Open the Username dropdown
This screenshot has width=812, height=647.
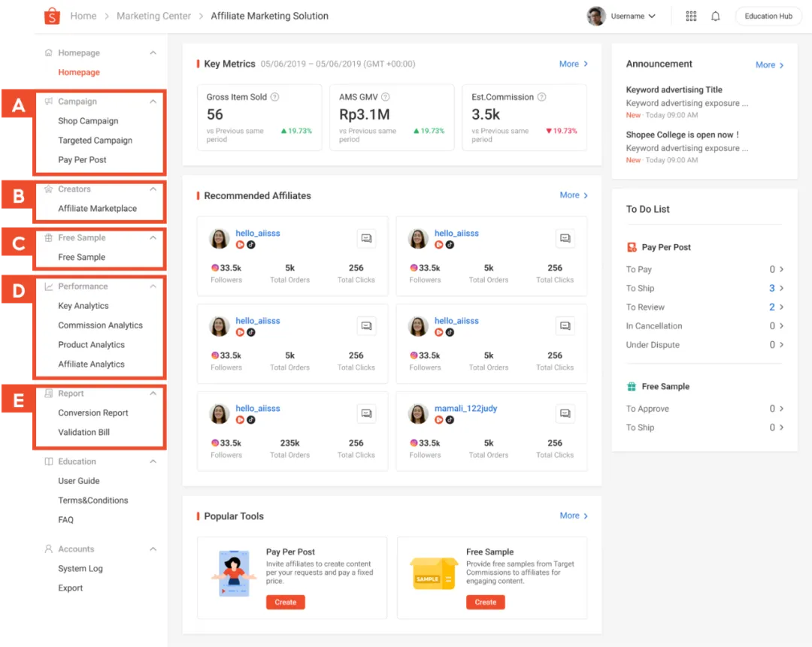click(x=633, y=16)
